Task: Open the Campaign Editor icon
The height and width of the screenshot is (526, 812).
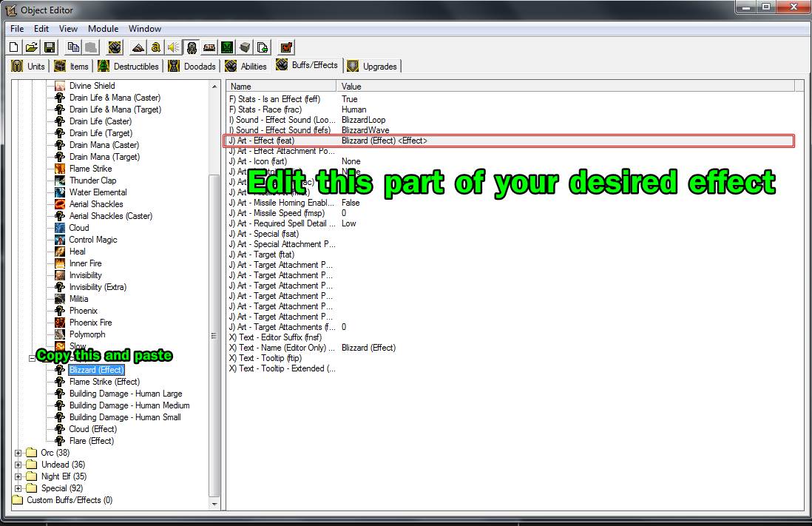Action: tap(209, 47)
